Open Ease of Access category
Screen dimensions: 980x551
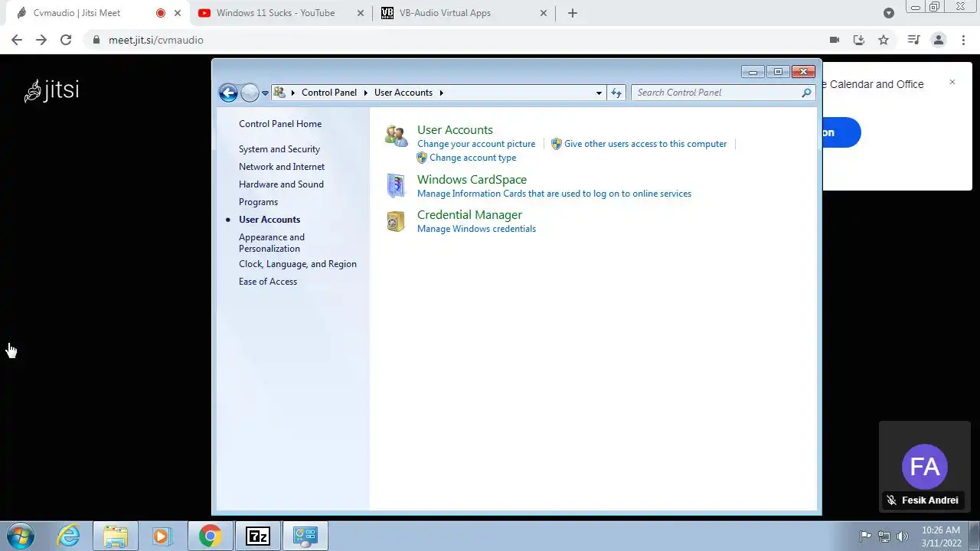coord(268,282)
